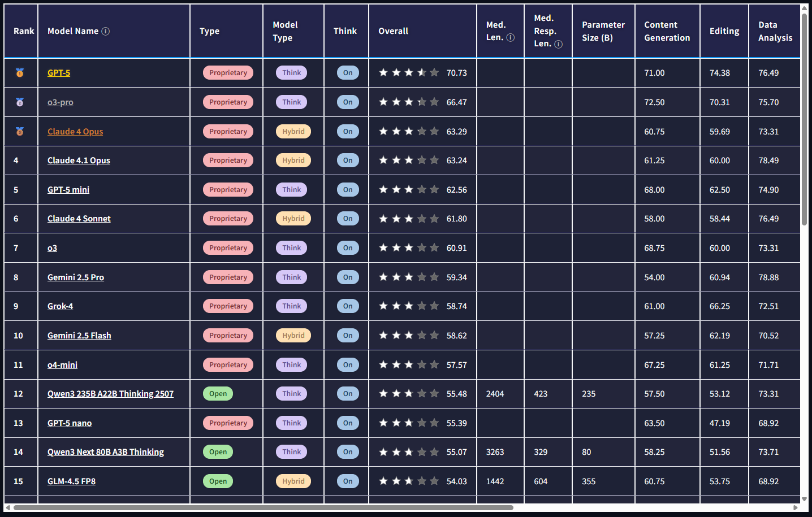This screenshot has height=517, width=812.
Task: Toggle the Think On pill for o3-pro
Action: (x=348, y=102)
